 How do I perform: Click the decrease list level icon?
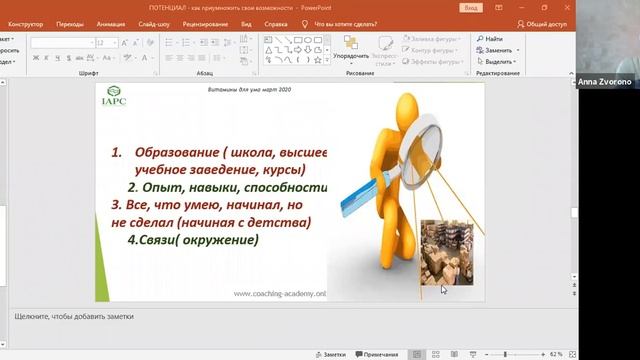pos(204,43)
